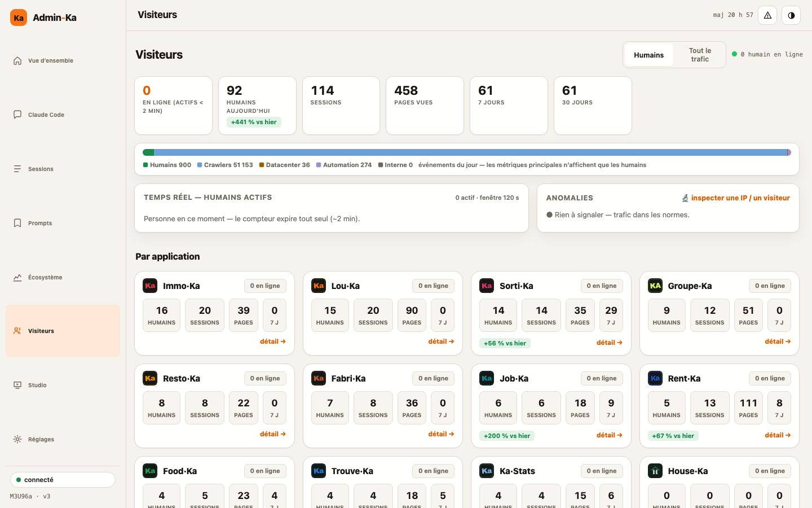Click the Sorti·Ka app icon
Viewport: 812px width, 508px height.
[487, 286]
